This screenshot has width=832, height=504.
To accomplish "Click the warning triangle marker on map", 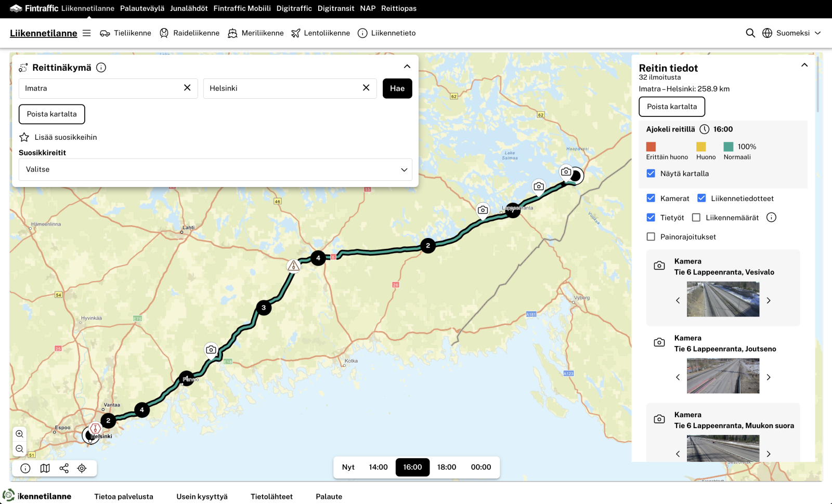I will [x=294, y=266].
